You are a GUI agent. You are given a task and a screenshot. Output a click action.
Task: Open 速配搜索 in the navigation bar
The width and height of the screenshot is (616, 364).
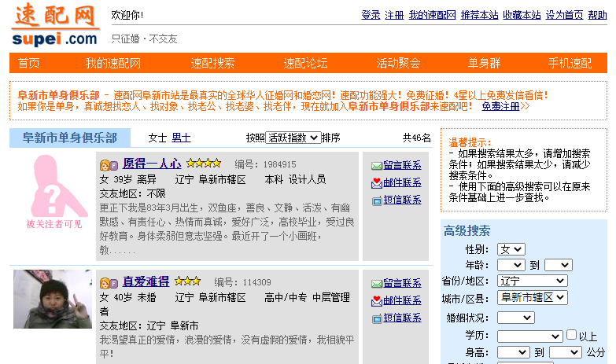coord(212,63)
